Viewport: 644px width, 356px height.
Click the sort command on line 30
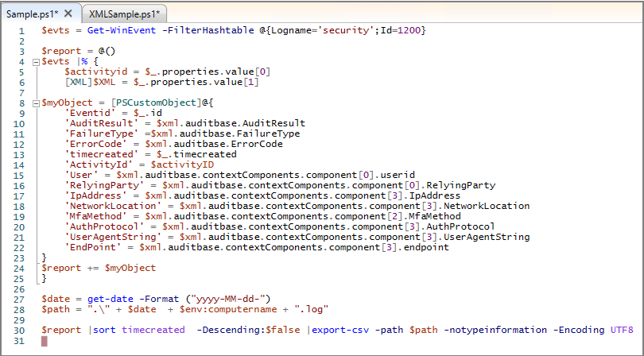point(104,330)
